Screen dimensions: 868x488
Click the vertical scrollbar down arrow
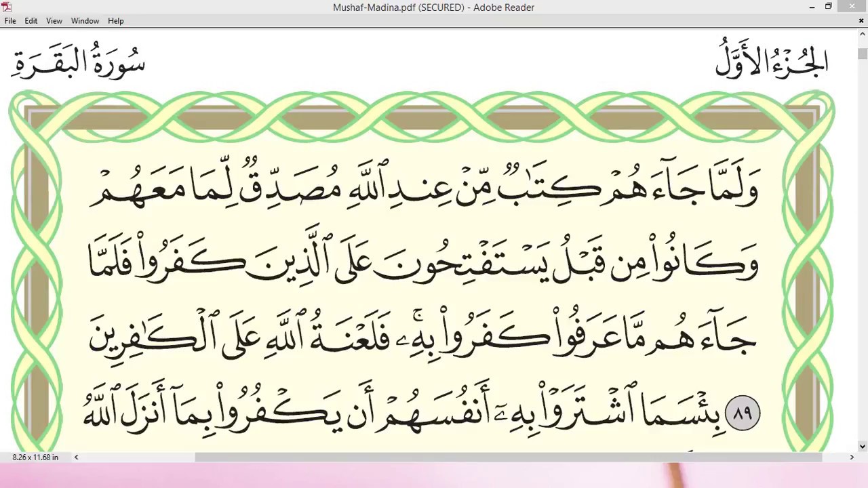pyautogui.click(x=862, y=446)
